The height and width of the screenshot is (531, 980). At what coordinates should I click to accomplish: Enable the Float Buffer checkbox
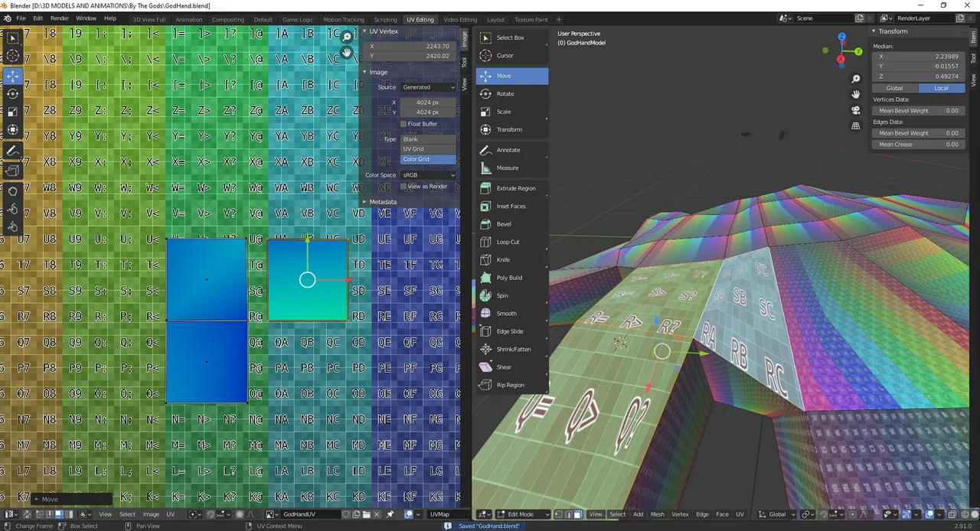pos(403,124)
